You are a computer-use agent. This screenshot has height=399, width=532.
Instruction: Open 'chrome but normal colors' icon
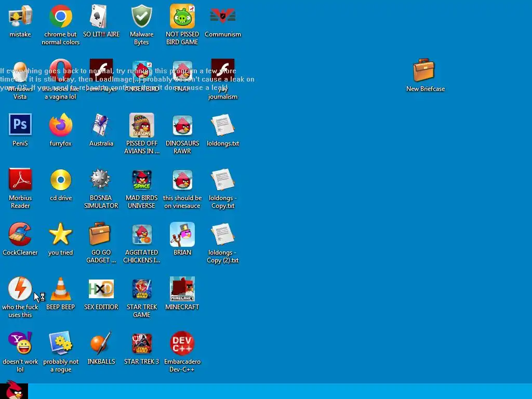(x=60, y=16)
